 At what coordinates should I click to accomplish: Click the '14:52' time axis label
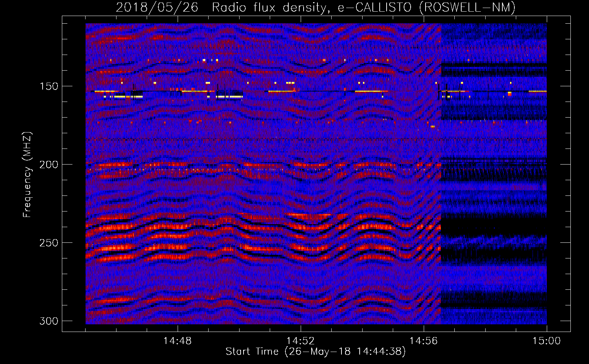pos(301,341)
